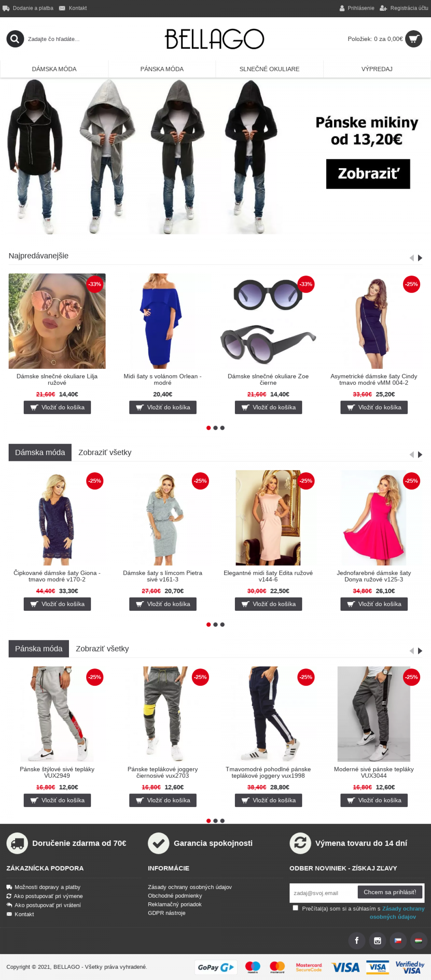Click the envelope Kontakt icon in top bar
This screenshot has width=431, height=980.
point(62,8)
